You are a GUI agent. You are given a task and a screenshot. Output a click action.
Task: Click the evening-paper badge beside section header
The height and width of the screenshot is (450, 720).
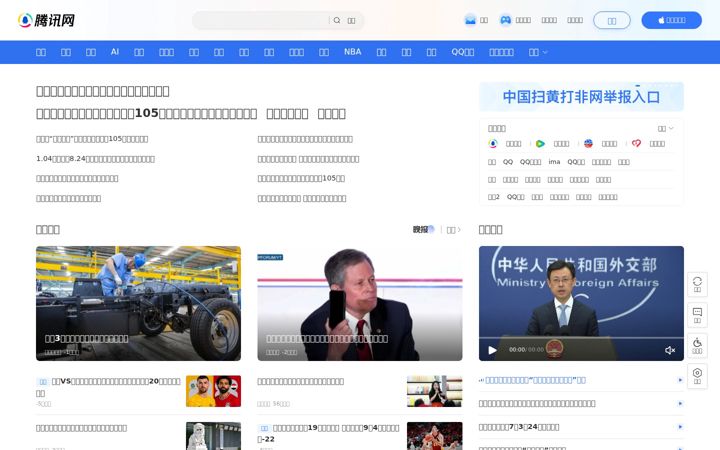point(423,229)
